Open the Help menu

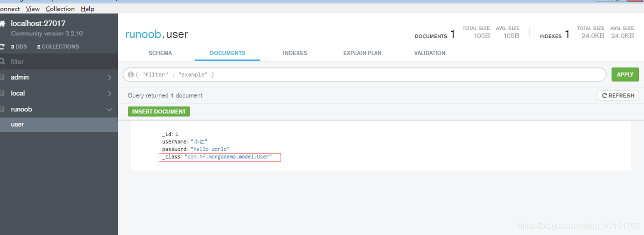(x=87, y=9)
